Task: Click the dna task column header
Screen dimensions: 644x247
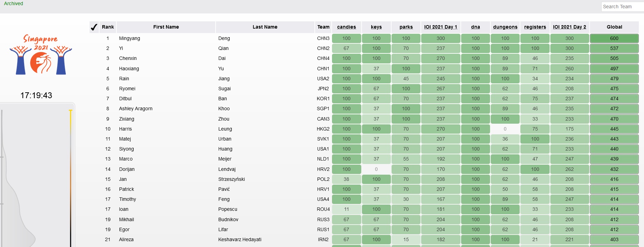Action: [475, 27]
